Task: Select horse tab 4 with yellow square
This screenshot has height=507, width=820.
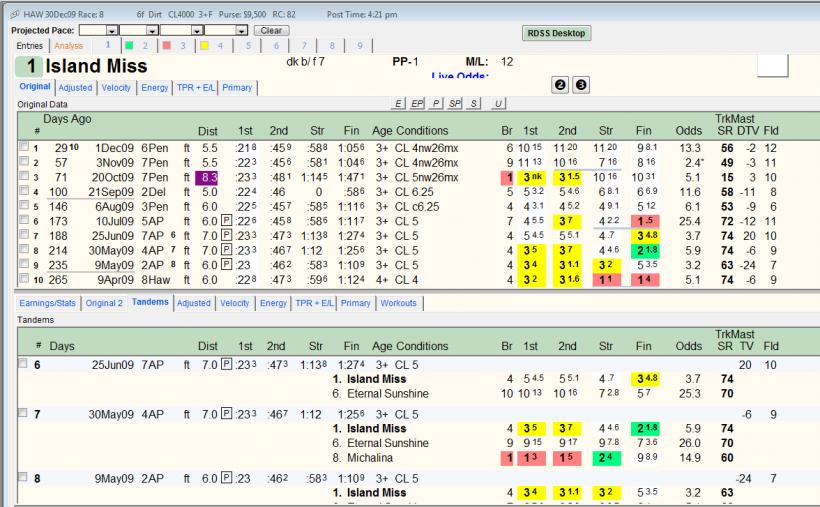Action: click(212, 46)
